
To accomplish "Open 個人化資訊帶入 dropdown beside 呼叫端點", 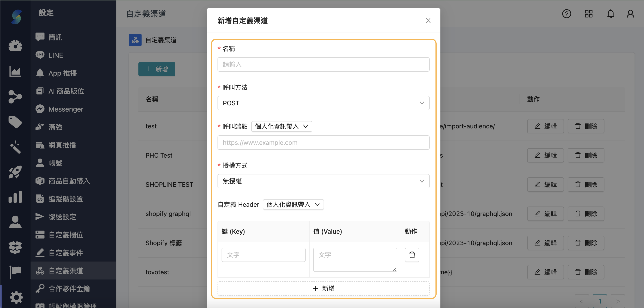I will pyautogui.click(x=281, y=126).
